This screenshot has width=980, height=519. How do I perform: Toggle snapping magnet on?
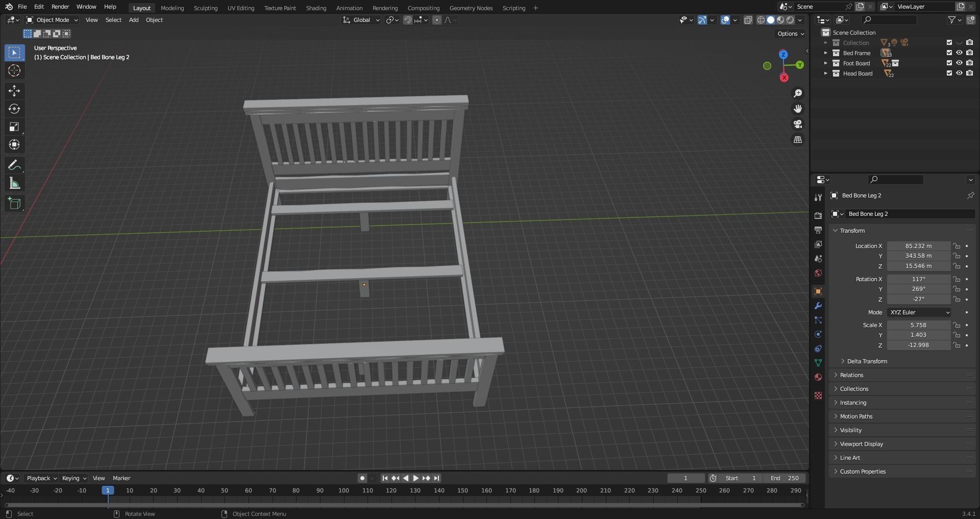click(x=407, y=20)
